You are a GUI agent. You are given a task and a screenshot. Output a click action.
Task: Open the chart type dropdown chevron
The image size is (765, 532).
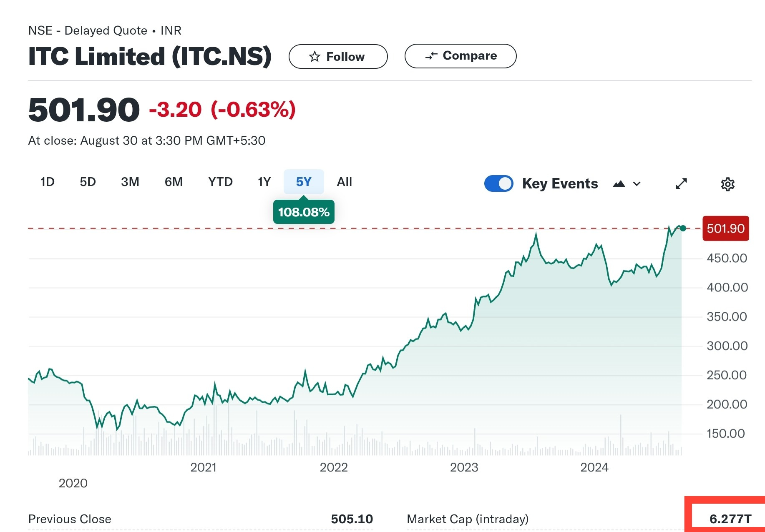[637, 184]
